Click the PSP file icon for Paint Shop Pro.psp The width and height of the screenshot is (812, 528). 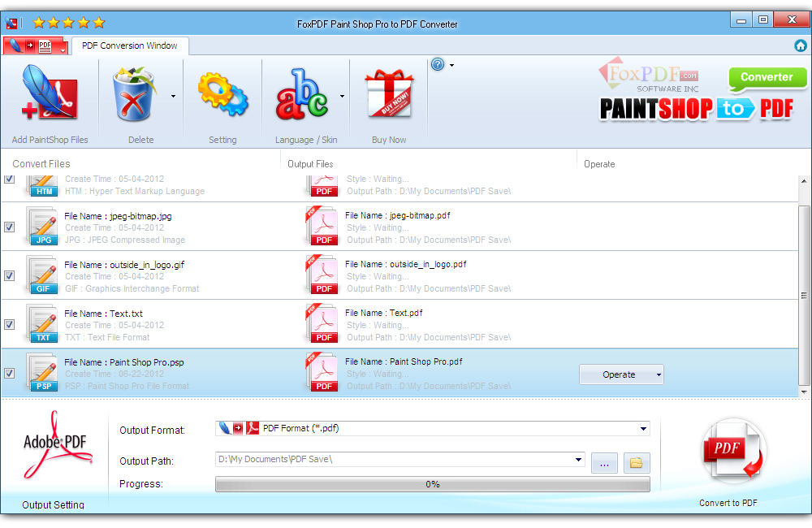[42, 373]
